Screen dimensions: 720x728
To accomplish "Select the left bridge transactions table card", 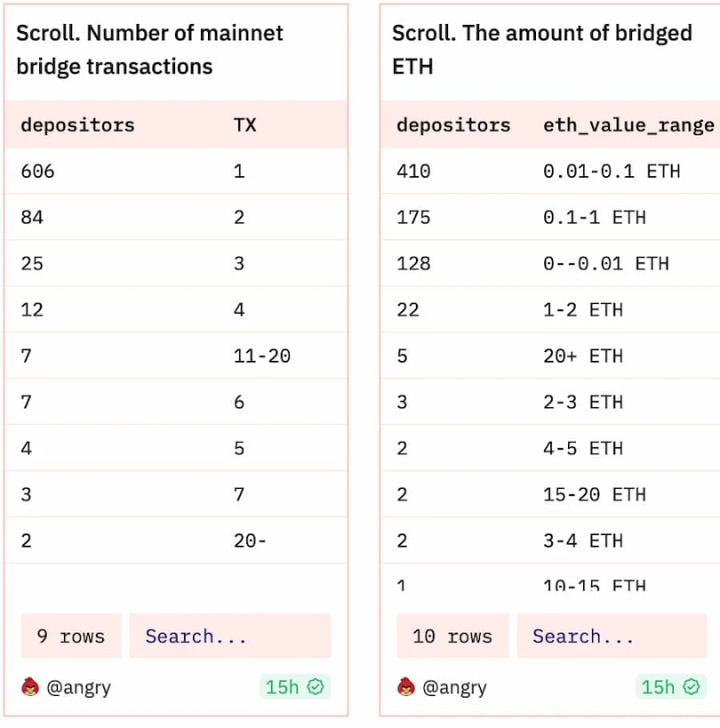I will click(174, 356).
